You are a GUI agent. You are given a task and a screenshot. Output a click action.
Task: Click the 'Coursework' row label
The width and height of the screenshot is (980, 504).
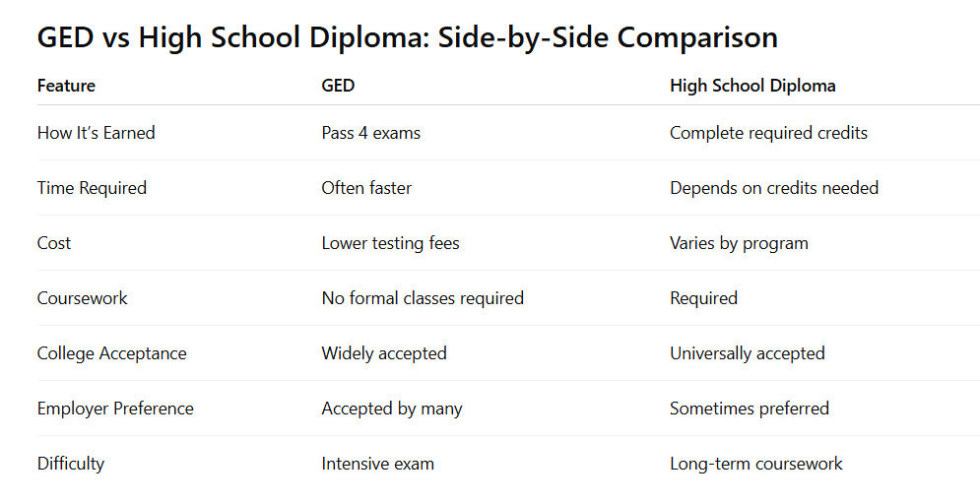83,298
